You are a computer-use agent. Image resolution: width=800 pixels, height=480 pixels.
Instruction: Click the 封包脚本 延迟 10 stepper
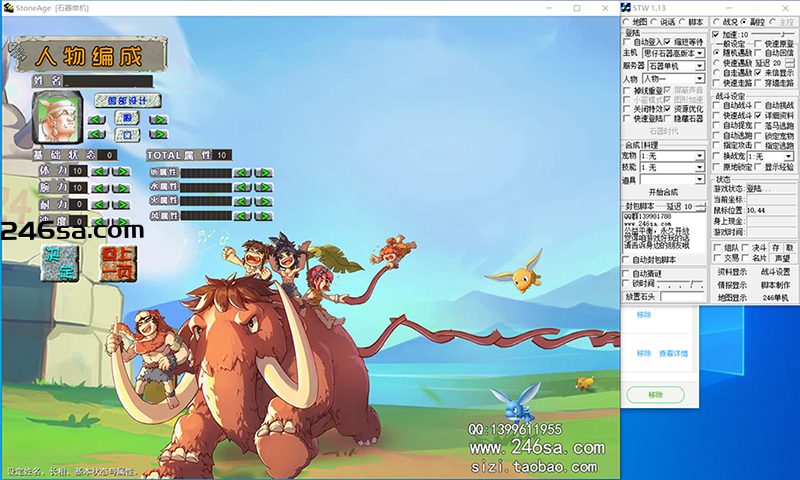click(x=701, y=207)
